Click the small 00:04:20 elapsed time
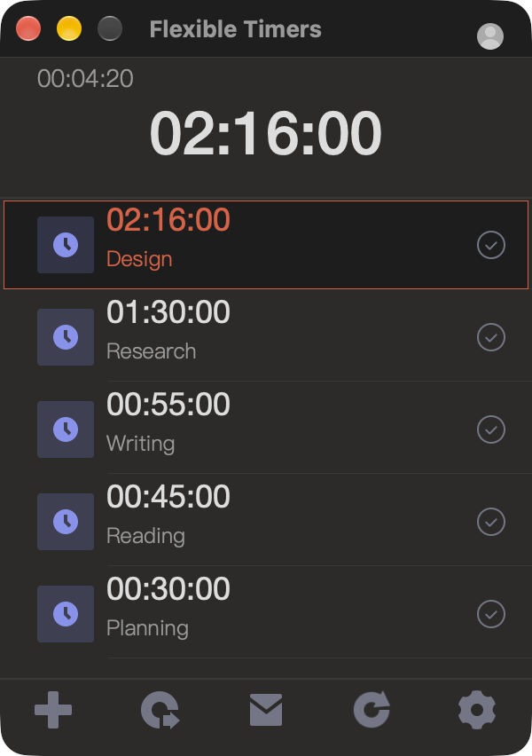Image resolution: width=532 pixels, height=756 pixels. click(85, 79)
